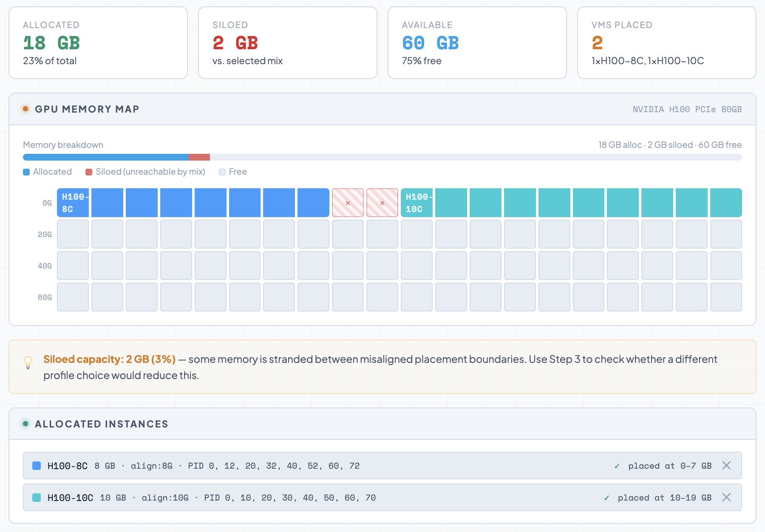Open the VMs Placed stat card
The image size is (765, 532).
pos(666,43)
